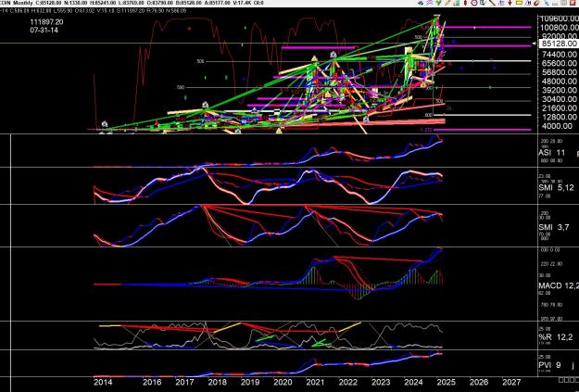Screen dimensions: 579x392
Task: Click the 2016 year label on time axis
Action: coord(152,382)
